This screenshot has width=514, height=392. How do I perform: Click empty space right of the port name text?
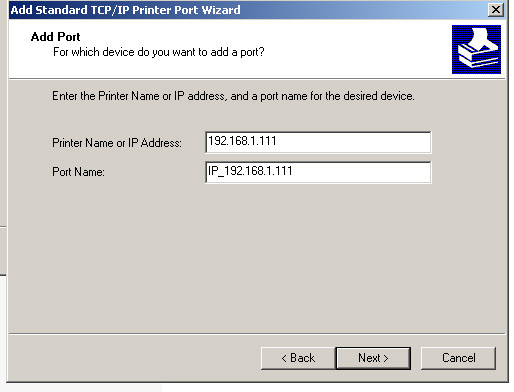click(x=362, y=172)
